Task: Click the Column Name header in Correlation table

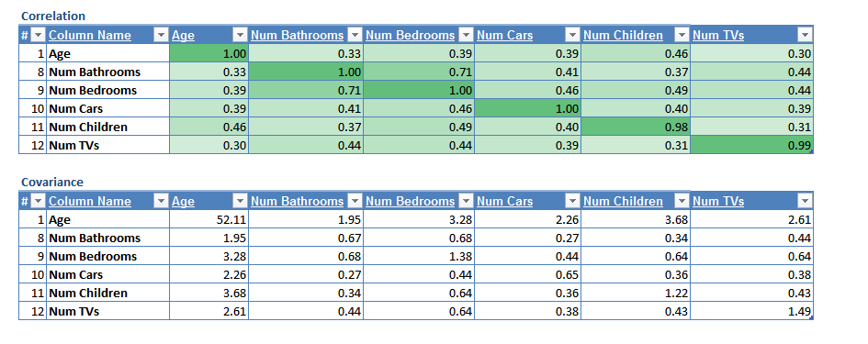Action: pyautogui.click(x=90, y=36)
